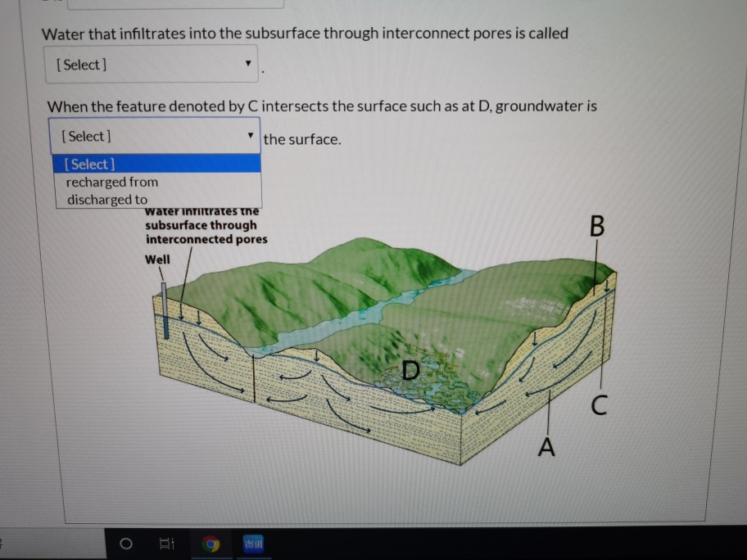Click the label A below the diagram
This screenshot has width=747, height=560.
(546, 447)
